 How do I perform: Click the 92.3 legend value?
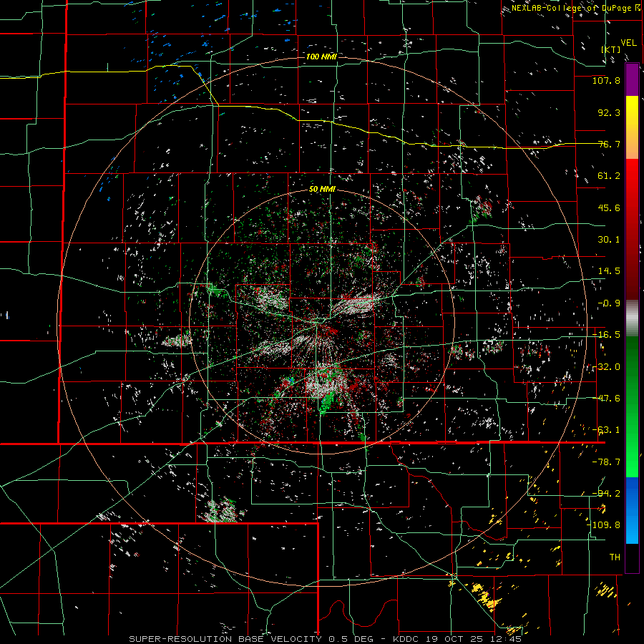click(609, 112)
